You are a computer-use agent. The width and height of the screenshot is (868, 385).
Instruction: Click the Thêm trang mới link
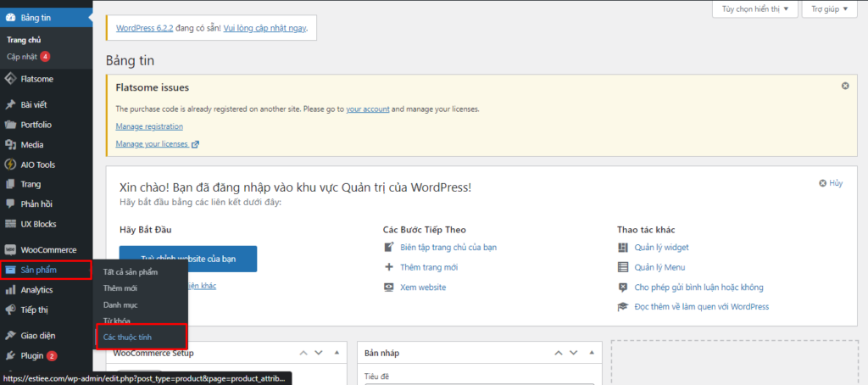(429, 267)
